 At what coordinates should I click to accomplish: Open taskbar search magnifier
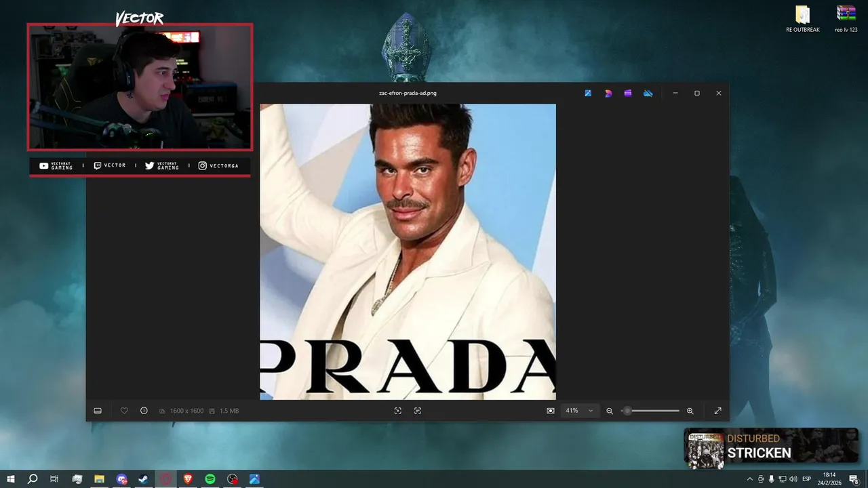coord(33,479)
